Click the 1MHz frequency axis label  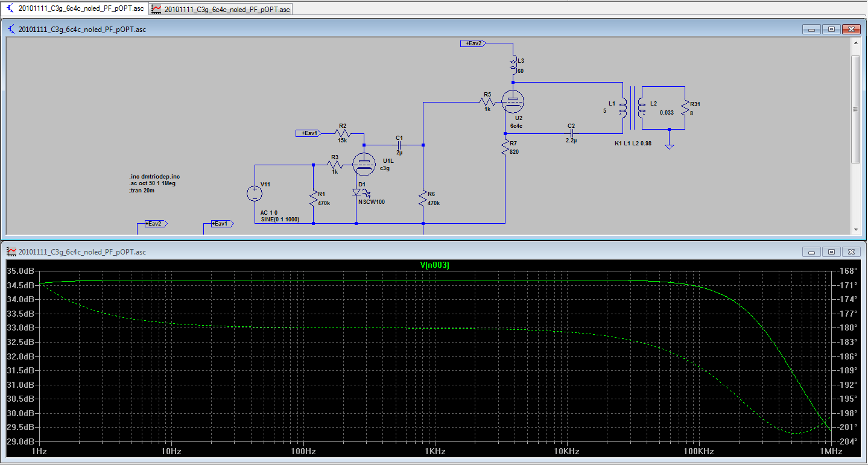point(831,452)
